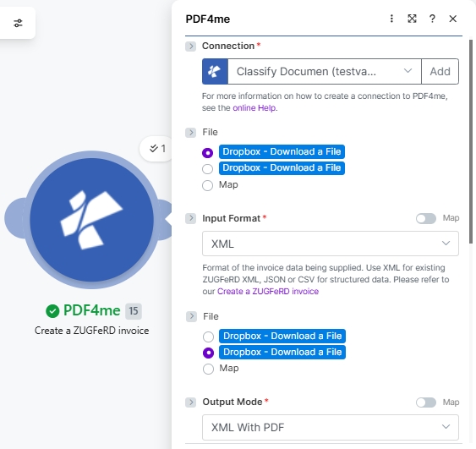Viewport: 476px width, 449px height.
Task: Open the three-dot options menu in PDF4me panel
Action: tap(391, 19)
